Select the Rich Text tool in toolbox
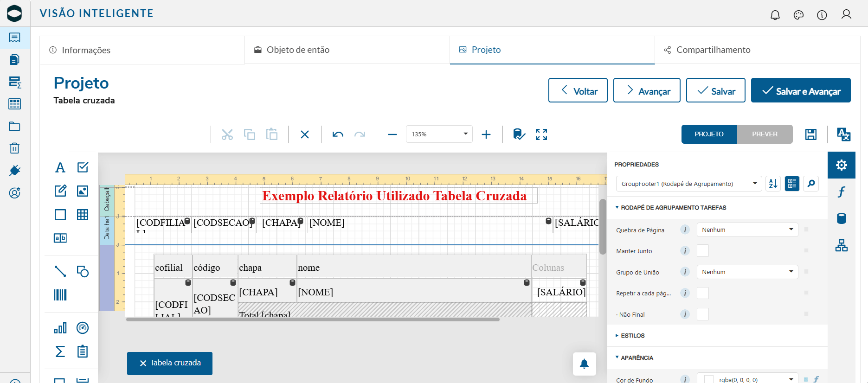 60,191
